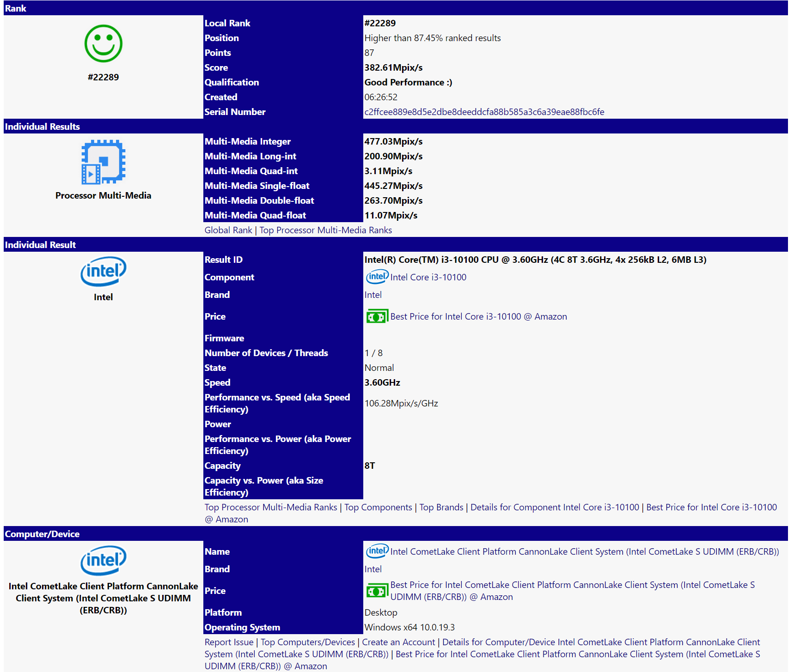Open the Create an Account link
The height and width of the screenshot is (672, 794).
point(398,642)
